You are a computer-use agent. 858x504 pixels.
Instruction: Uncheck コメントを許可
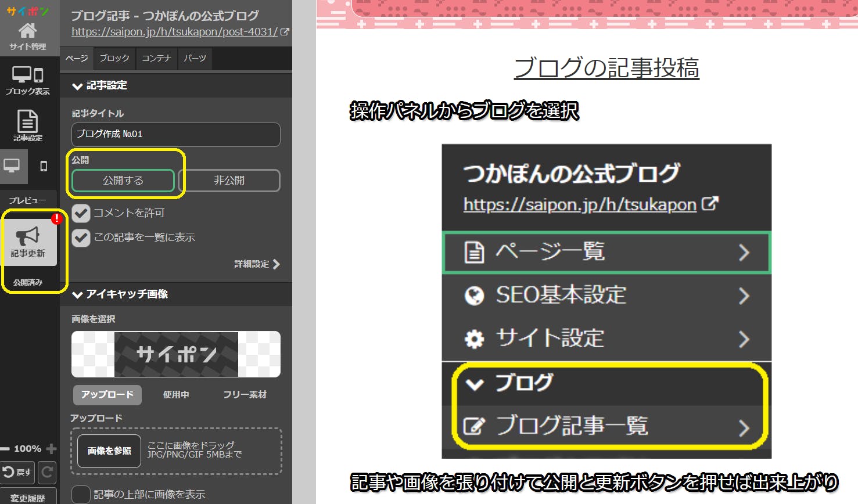[x=80, y=213]
